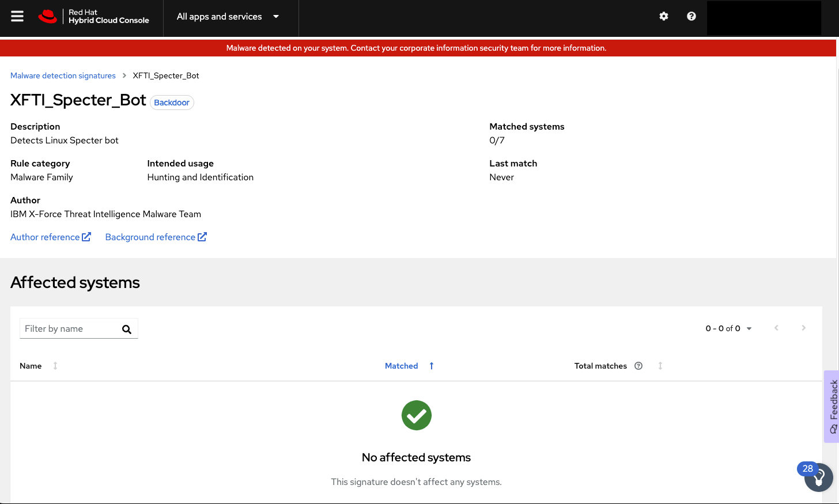Open the 0 - 0 of 0 pagination dropdown
Viewport: 839px width, 504px height.
coord(728,328)
